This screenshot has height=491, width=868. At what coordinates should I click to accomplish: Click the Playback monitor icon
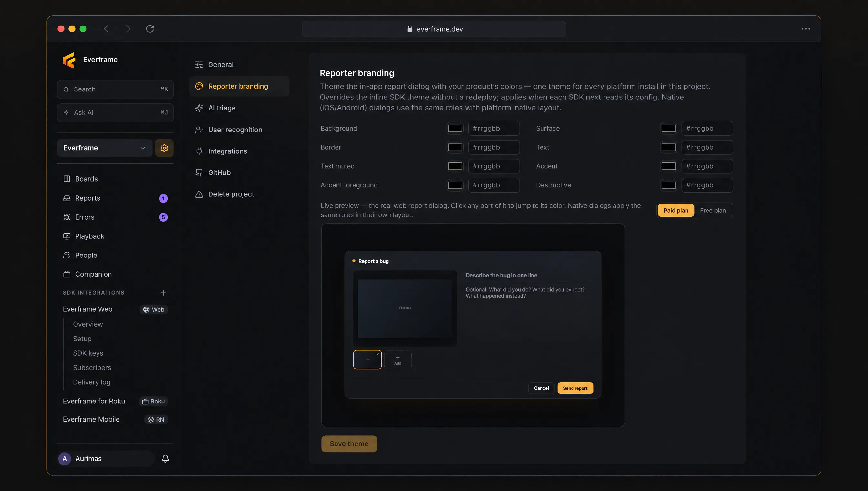67,236
